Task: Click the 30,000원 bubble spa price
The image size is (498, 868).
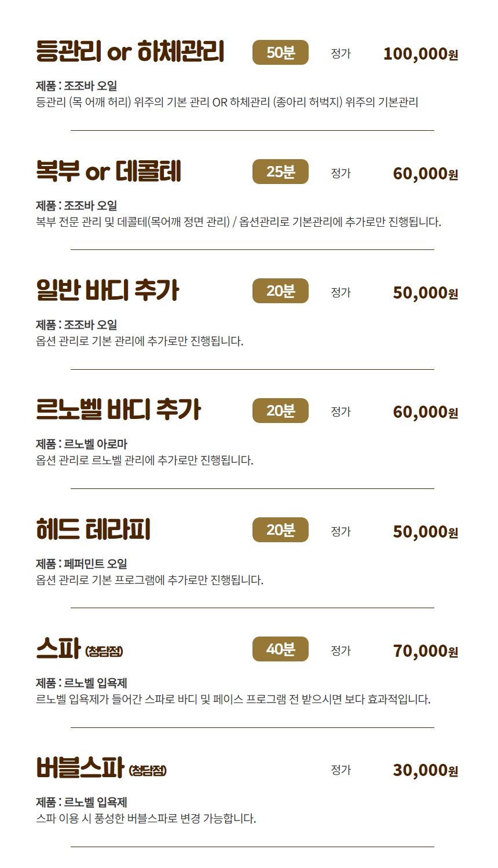Action: [426, 770]
